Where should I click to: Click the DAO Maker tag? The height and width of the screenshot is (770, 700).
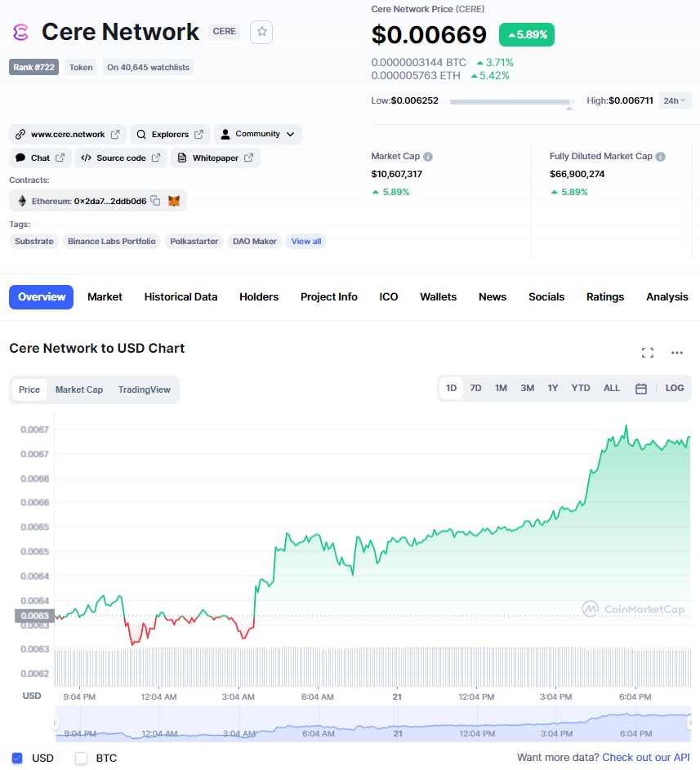255,242
